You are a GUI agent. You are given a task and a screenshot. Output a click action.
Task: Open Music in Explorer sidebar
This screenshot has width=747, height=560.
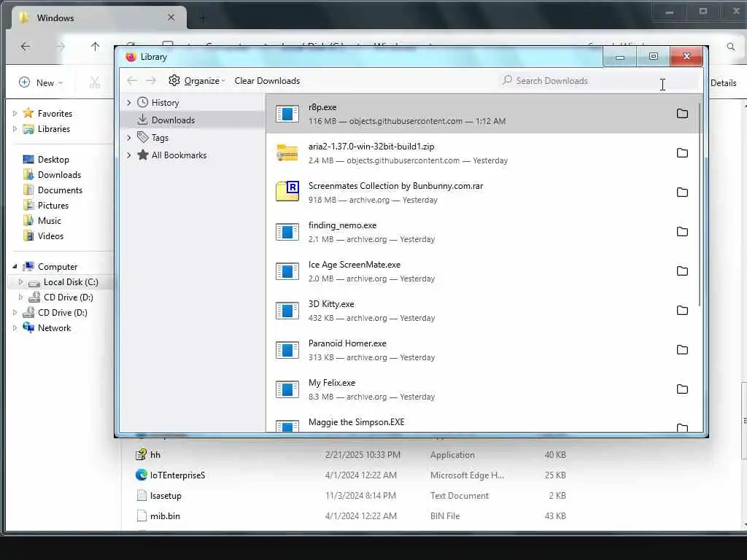(50, 220)
